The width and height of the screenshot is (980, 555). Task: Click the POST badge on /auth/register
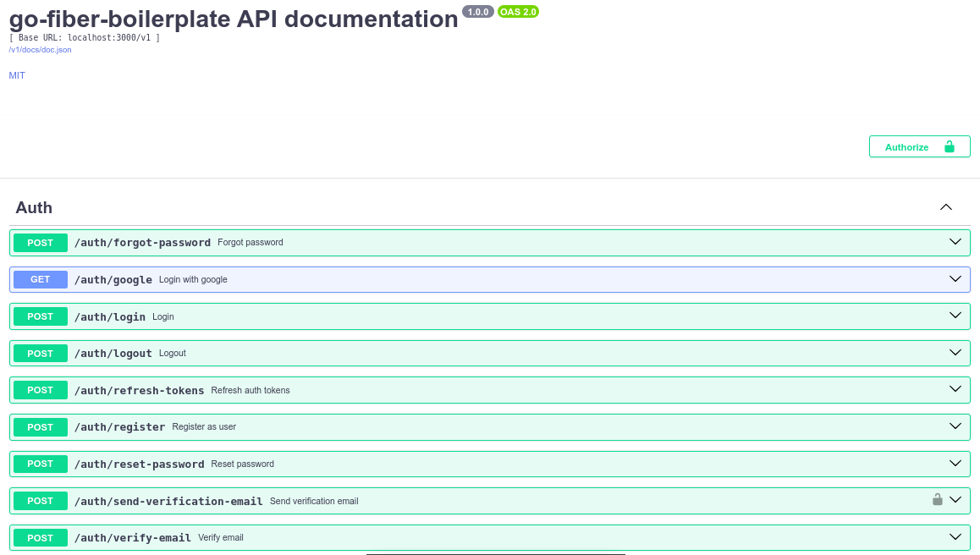(40, 426)
